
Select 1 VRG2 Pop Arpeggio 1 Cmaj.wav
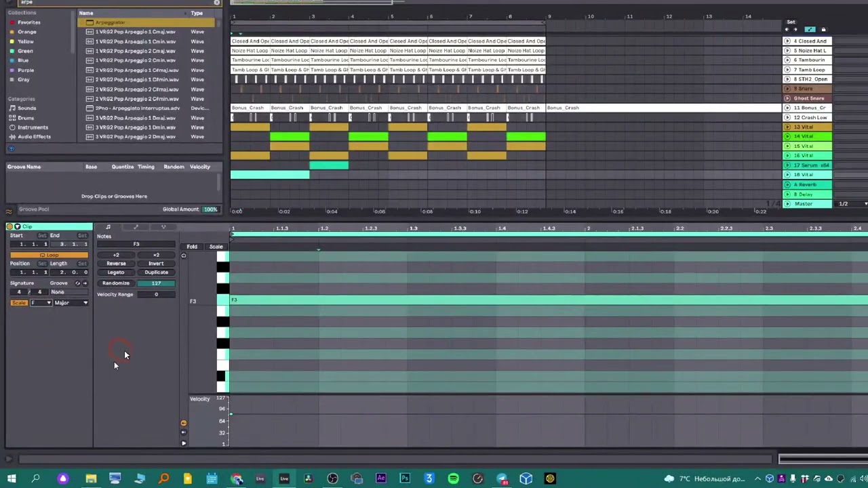coord(135,32)
